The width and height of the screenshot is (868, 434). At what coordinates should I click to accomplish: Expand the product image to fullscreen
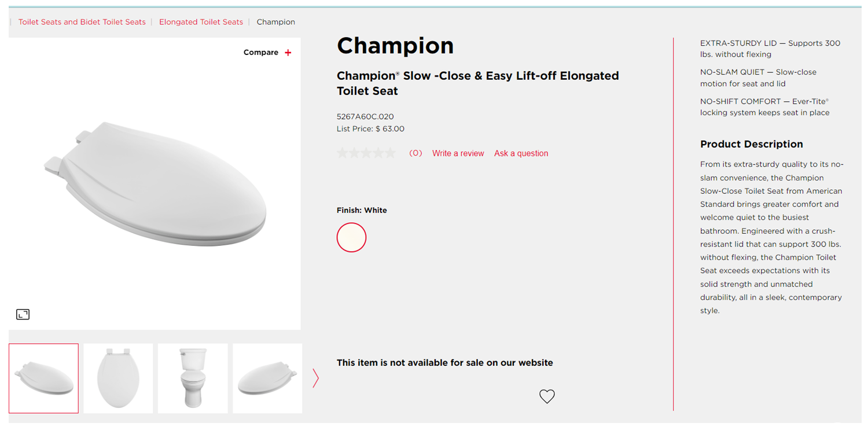[x=23, y=314]
